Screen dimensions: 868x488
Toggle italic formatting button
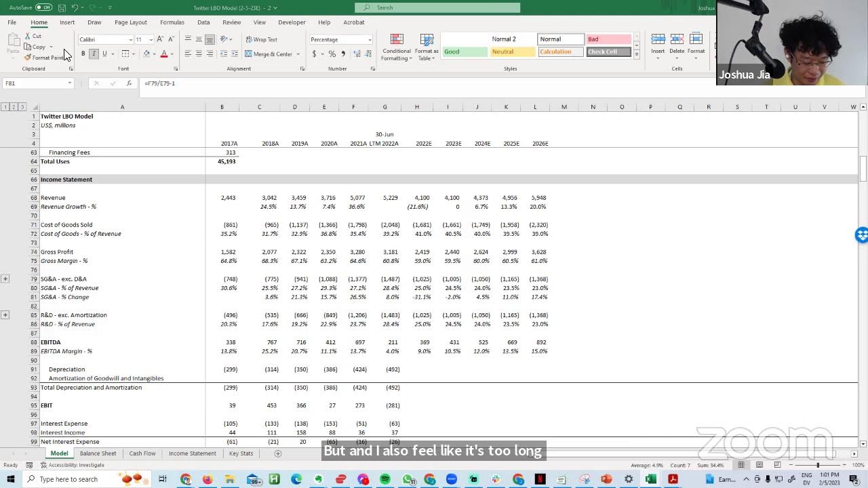click(94, 54)
